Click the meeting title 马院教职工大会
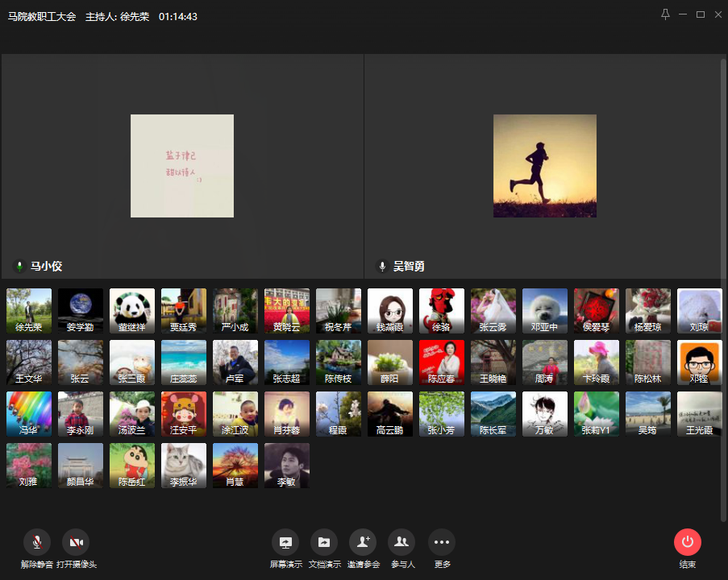 (42, 16)
